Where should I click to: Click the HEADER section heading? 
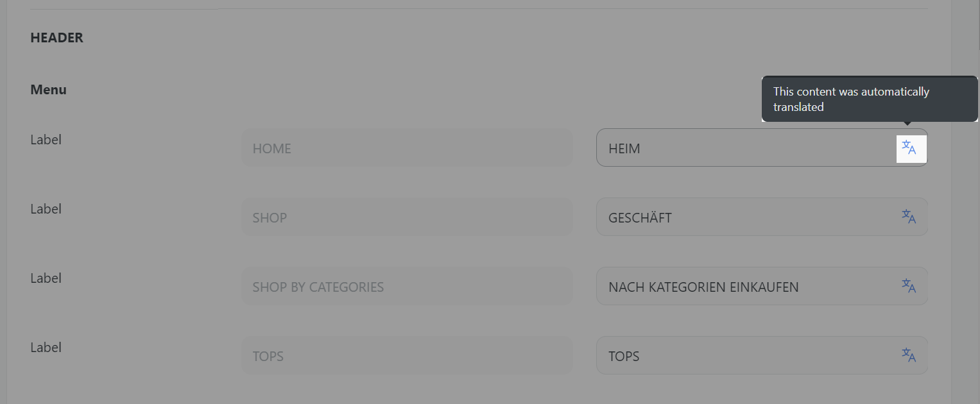[x=56, y=38]
